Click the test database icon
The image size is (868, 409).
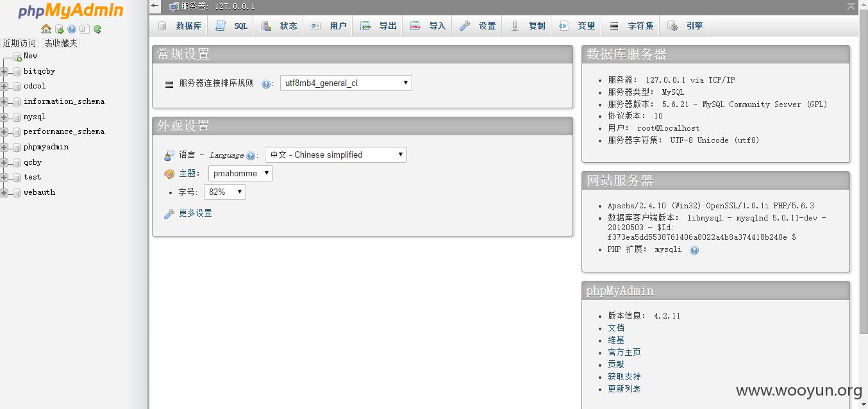[x=17, y=177]
